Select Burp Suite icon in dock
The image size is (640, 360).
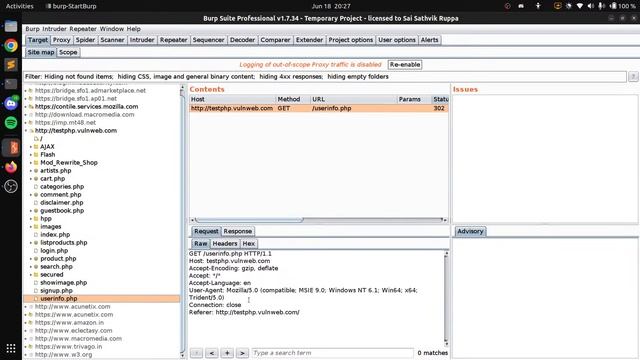coord(12,147)
